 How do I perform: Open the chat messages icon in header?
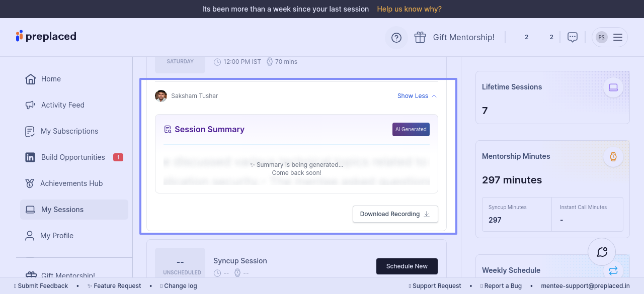click(x=572, y=37)
